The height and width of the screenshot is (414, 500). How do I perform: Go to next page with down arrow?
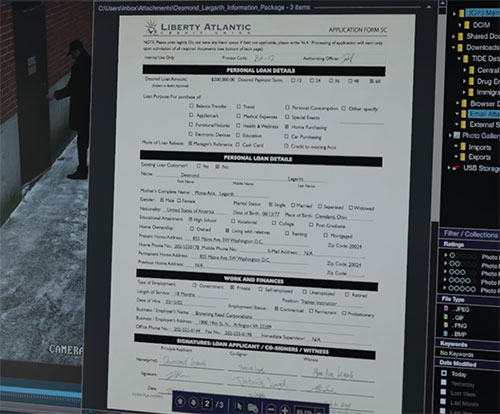[x=193, y=402]
